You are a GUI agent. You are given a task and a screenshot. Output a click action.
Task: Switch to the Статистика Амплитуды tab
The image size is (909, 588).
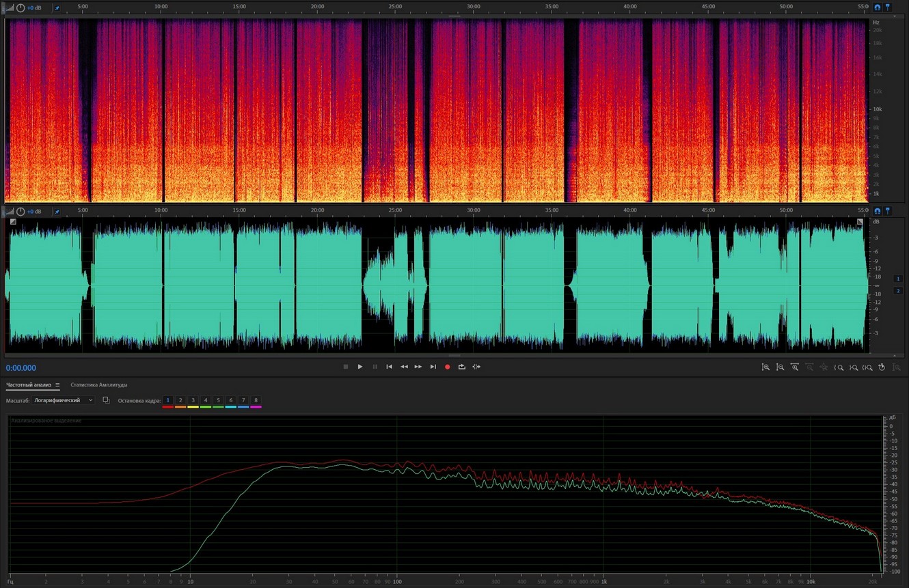(x=98, y=385)
